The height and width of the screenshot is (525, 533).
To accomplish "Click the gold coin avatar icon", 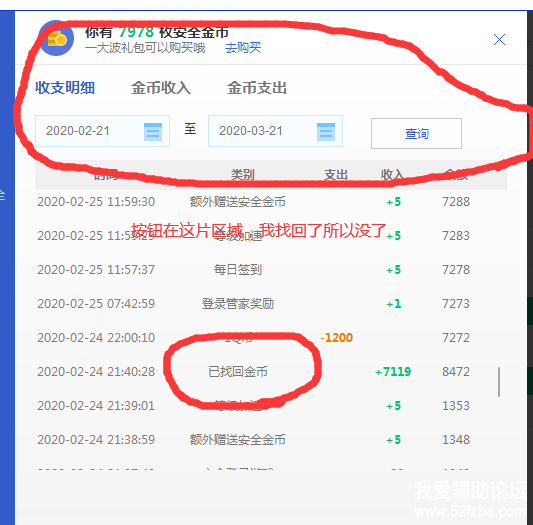I will pyautogui.click(x=56, y=38).
